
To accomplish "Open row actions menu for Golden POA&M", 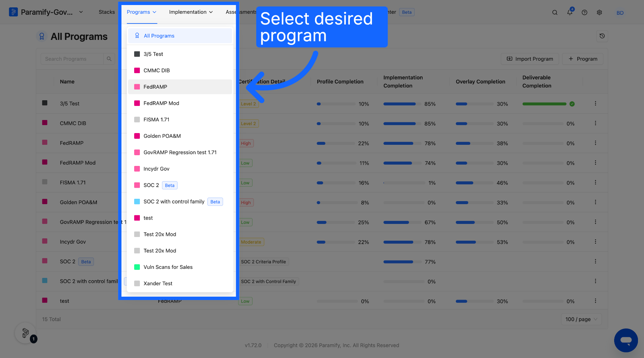I will click(595, 202).
